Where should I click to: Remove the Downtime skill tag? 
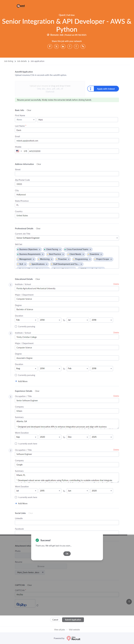click(x=101, y=254)
